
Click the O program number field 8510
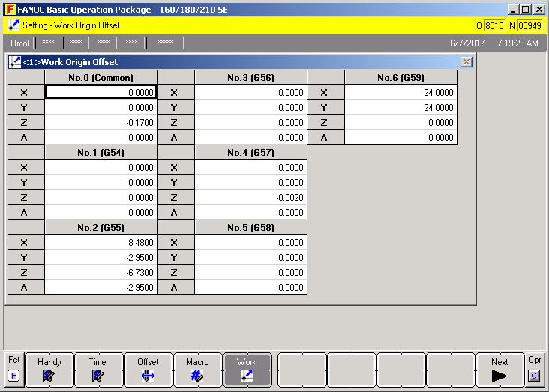click(494, 25)
